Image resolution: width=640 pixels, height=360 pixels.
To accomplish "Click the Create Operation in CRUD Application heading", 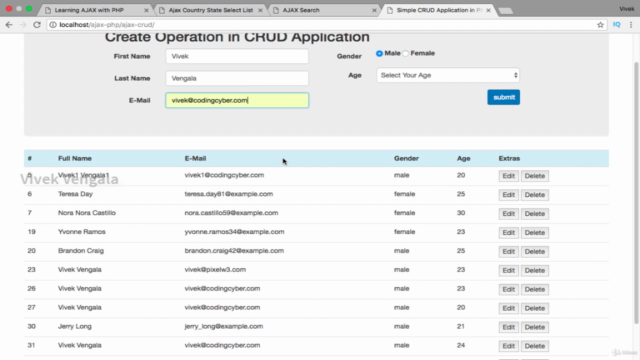I will pyautogui.click(x=237, y=38).
